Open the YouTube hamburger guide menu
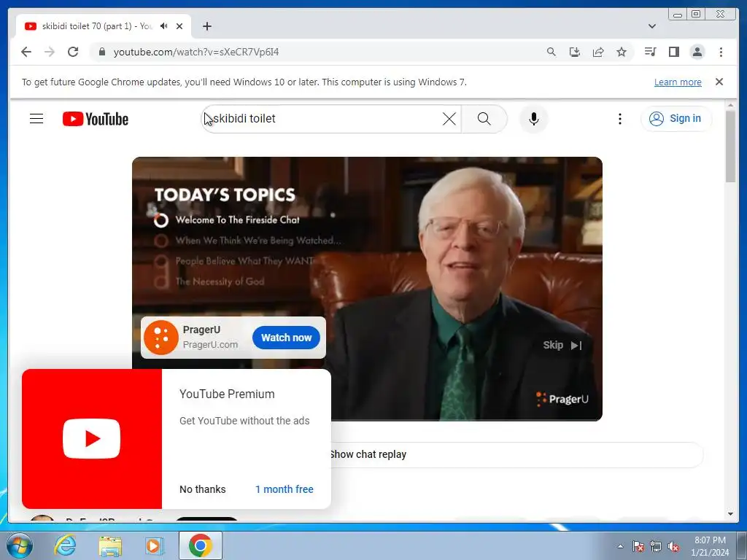Screen dimensions: 747x560 point(36,119)
